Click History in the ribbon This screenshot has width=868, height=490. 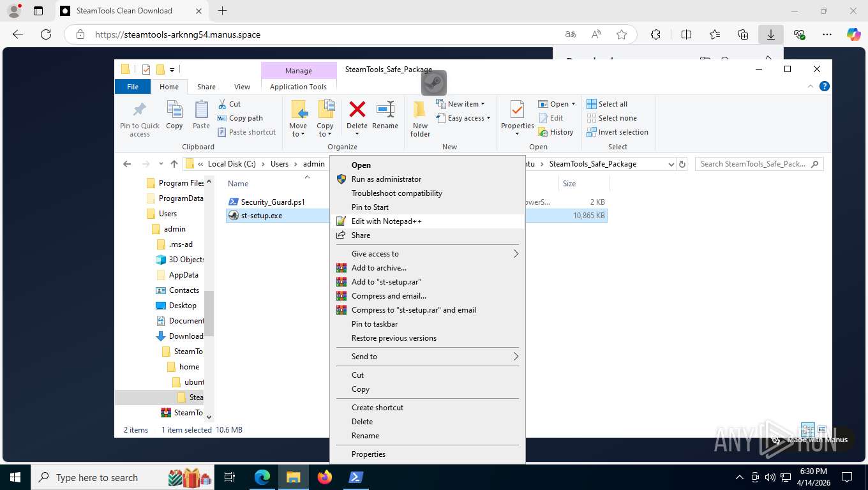click(555, 132)
